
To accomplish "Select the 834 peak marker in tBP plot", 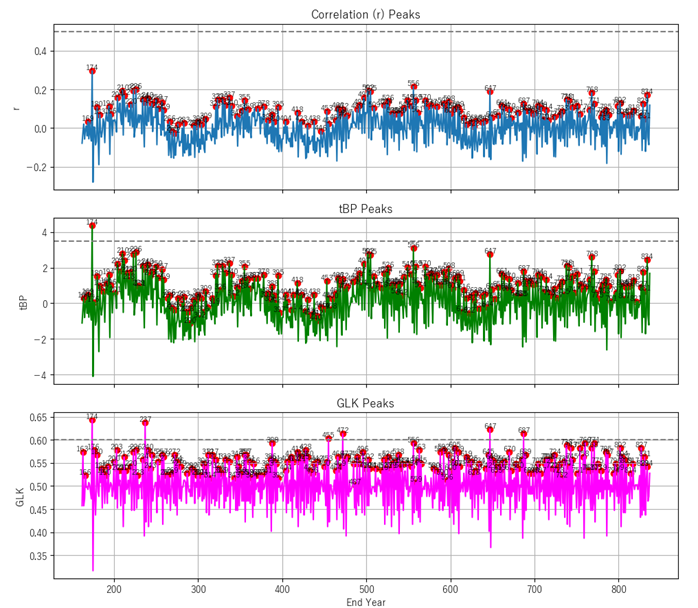I will 647,260.
